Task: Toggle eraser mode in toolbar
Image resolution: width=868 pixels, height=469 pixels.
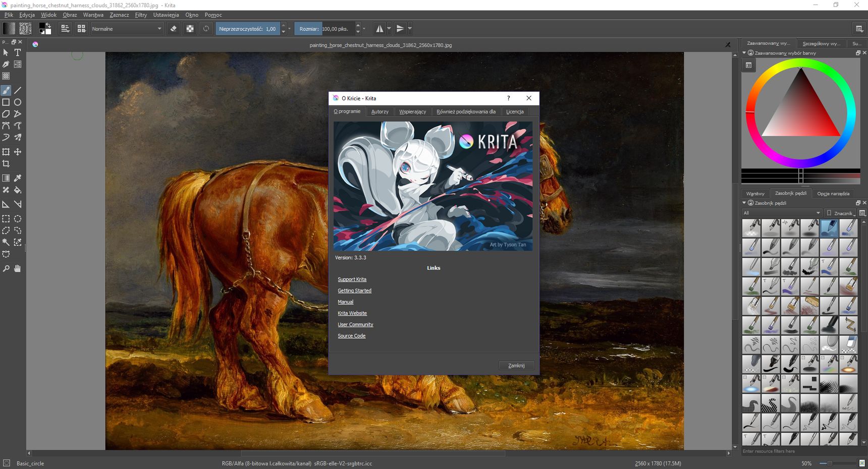Action: click(x=174, y=29)
